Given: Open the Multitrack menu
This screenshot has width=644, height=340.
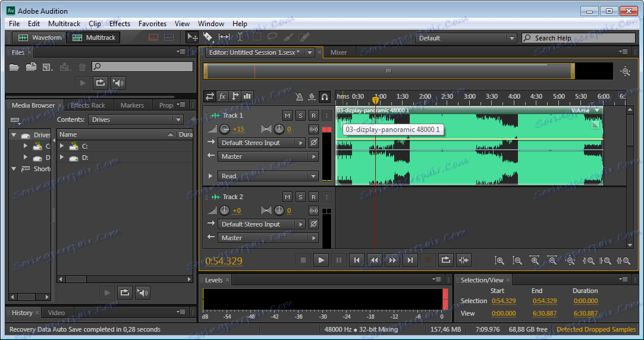Looking at the screenshot, I should click(64, 24).
